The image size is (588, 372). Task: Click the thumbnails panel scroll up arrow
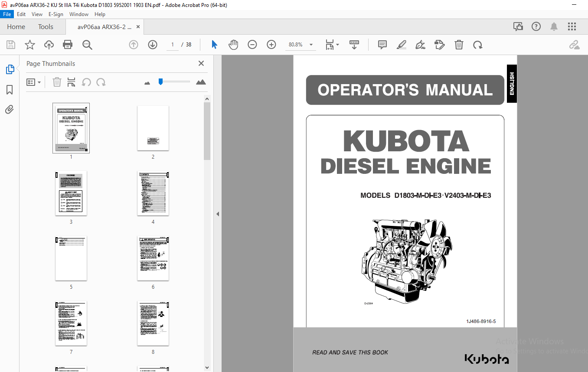(207, 99)
